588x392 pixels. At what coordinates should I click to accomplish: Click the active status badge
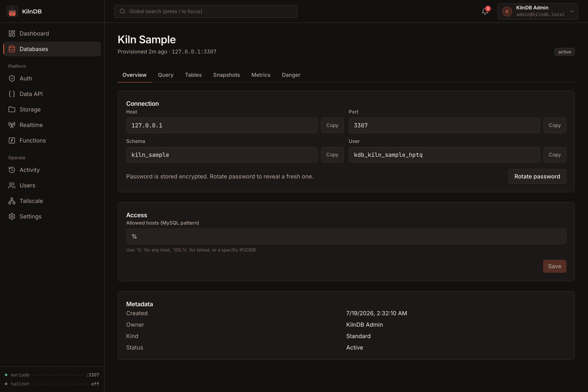click(x=565, y=52)
